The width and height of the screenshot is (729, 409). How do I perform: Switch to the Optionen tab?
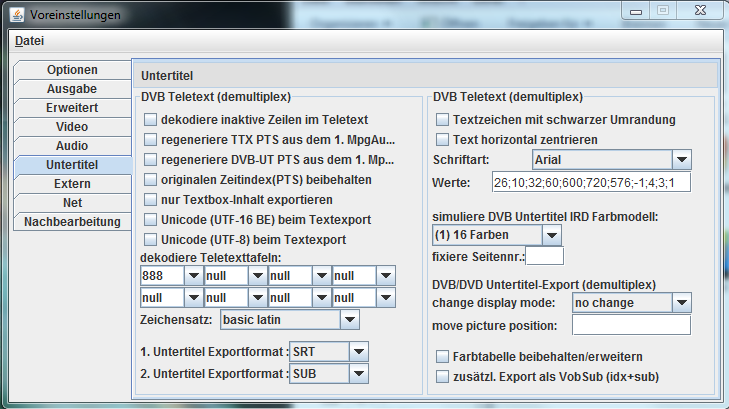point(72,70)
